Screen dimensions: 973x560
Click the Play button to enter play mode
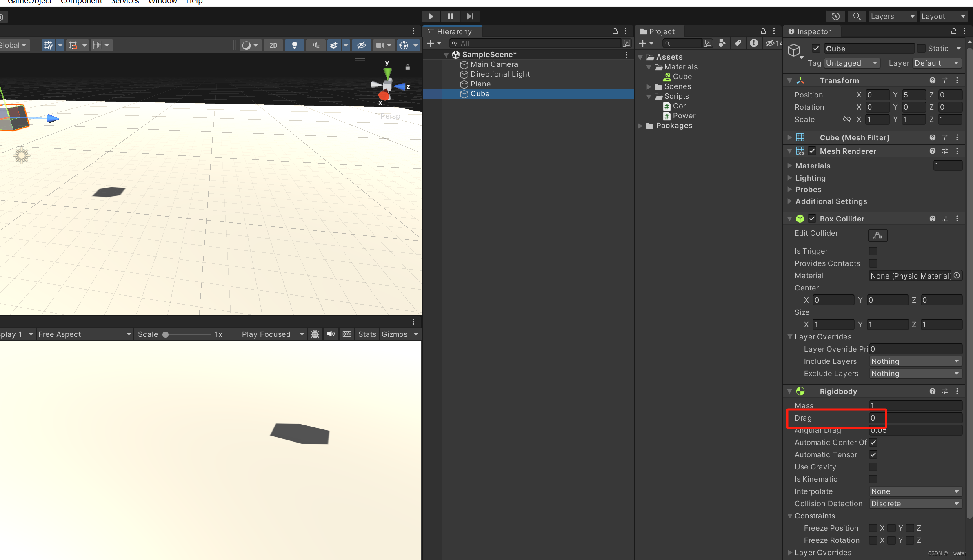pos(431,16)
